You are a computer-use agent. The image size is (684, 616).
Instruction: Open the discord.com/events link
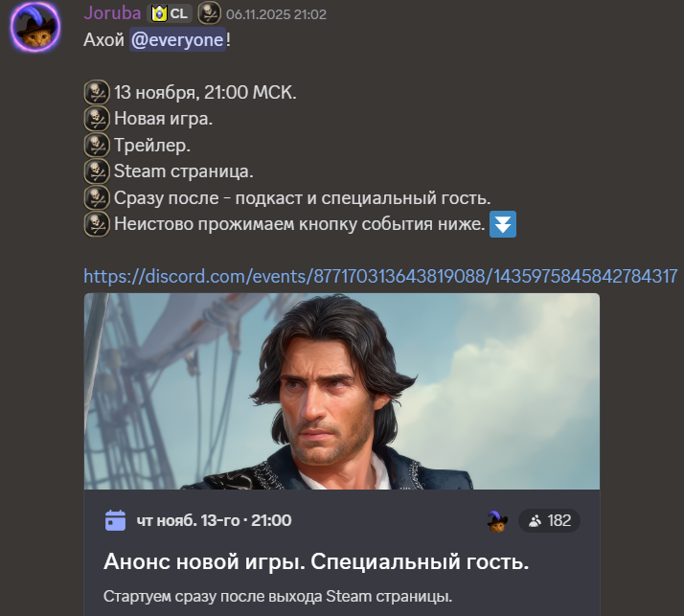point(380,276)
